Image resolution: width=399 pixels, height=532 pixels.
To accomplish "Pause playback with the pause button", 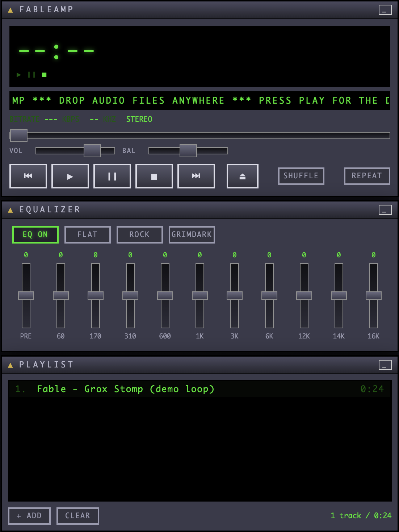I will pos(112,176).
